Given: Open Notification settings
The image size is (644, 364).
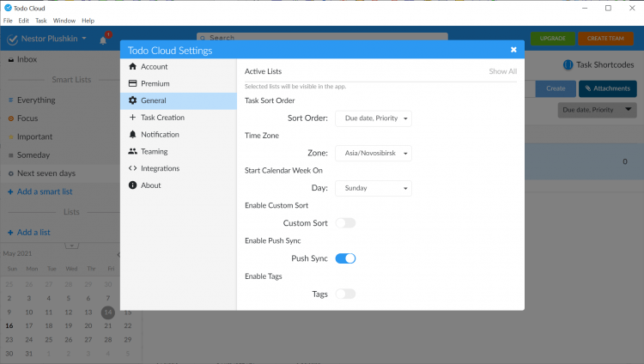Looking at the screenshot, I should click(x=179, y=134).
